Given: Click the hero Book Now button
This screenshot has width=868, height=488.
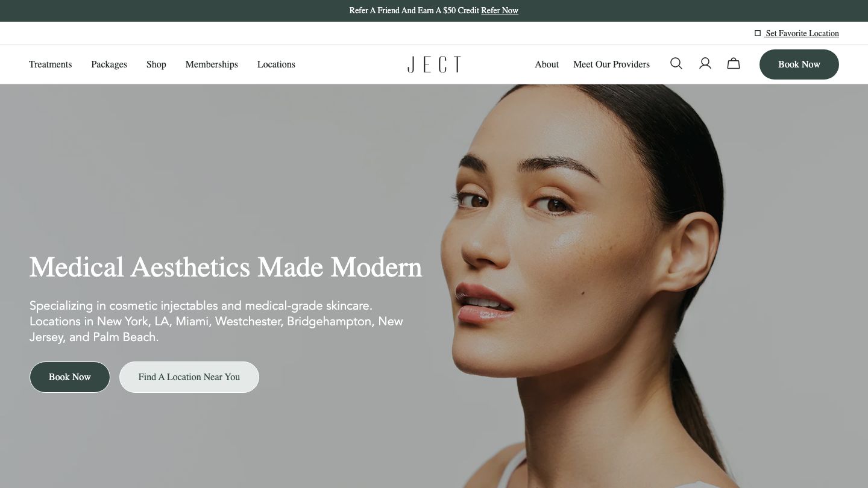Looking at the screenshot, I should point(70,377).
